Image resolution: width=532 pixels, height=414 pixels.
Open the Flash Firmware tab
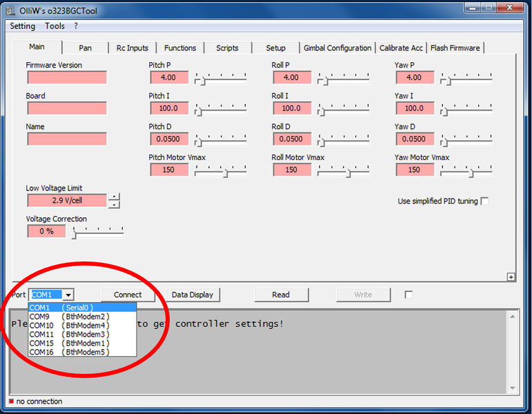(455, 48)
